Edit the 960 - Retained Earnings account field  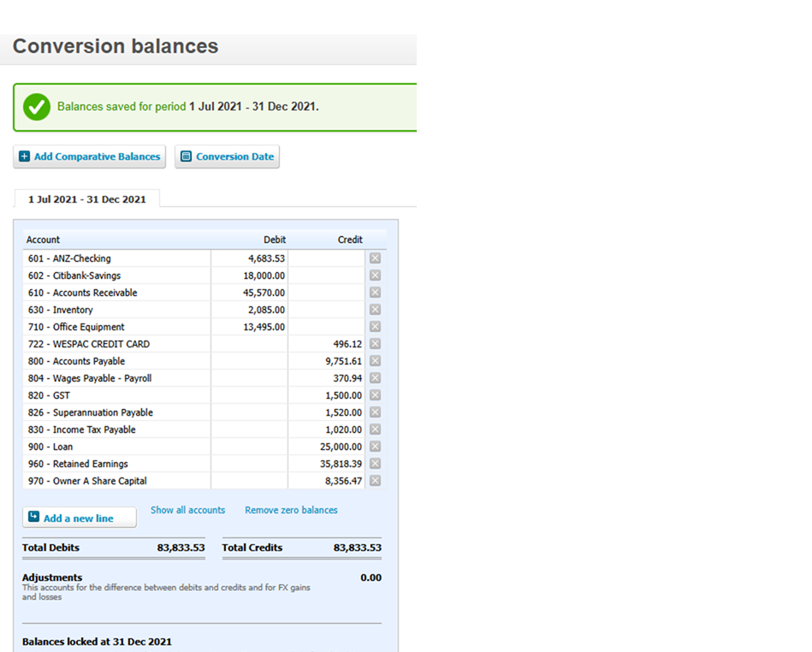tap(117, 464)
